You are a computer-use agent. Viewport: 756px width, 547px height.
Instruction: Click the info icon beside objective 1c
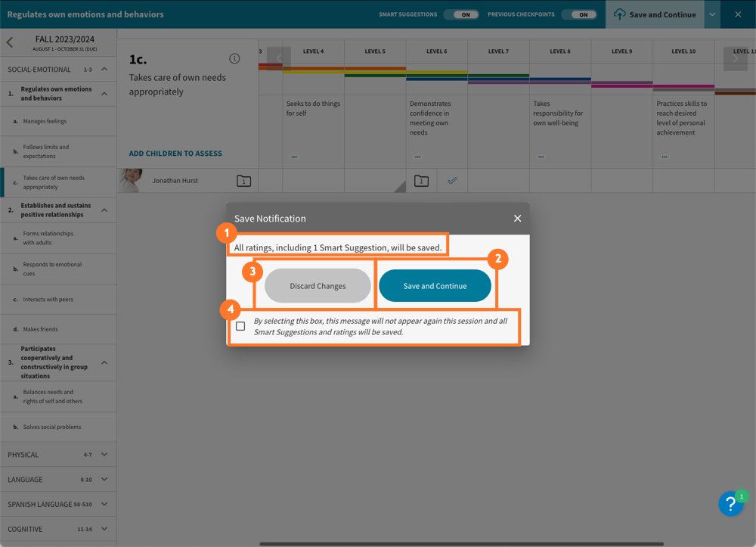[234, 59]
